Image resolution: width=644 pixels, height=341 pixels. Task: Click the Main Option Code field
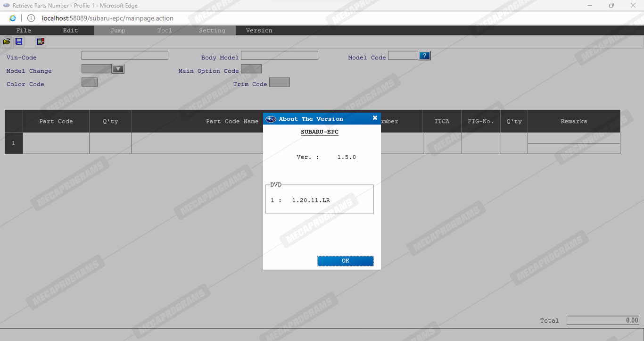(x=251, y=69)
